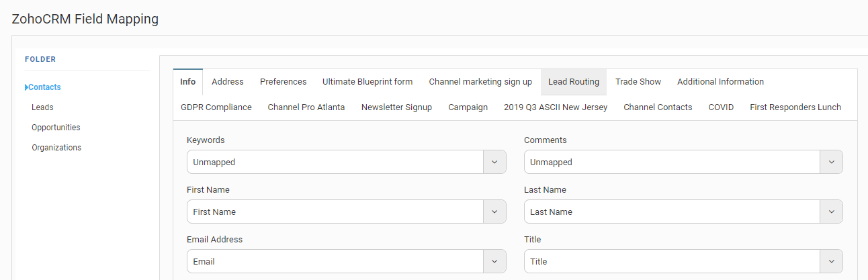868x280 pixels.
Task: Open the Preferences tab
Action: click(283, 82)
